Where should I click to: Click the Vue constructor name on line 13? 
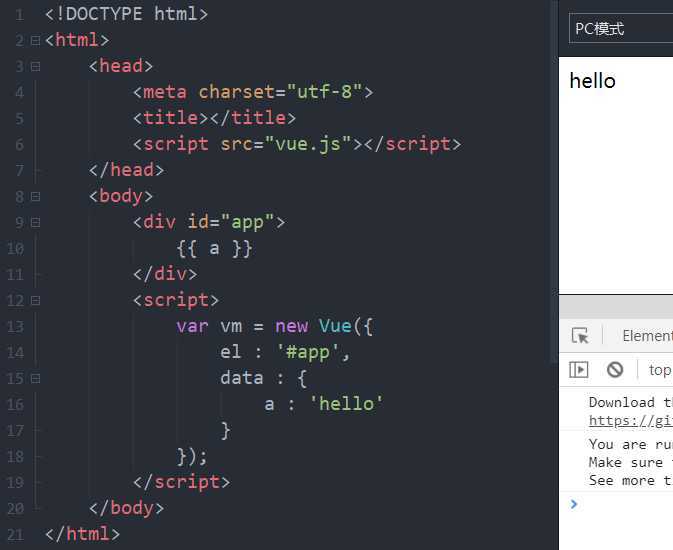335,326
